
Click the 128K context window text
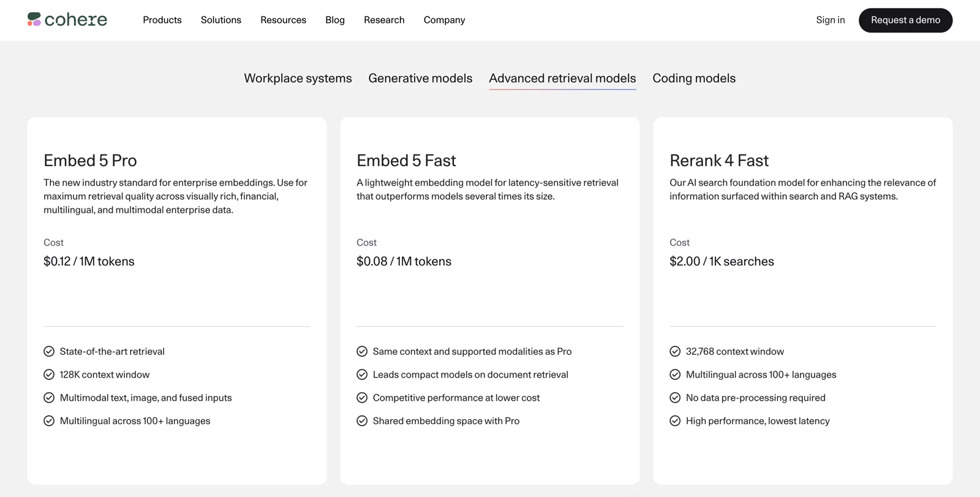[105, 374]
